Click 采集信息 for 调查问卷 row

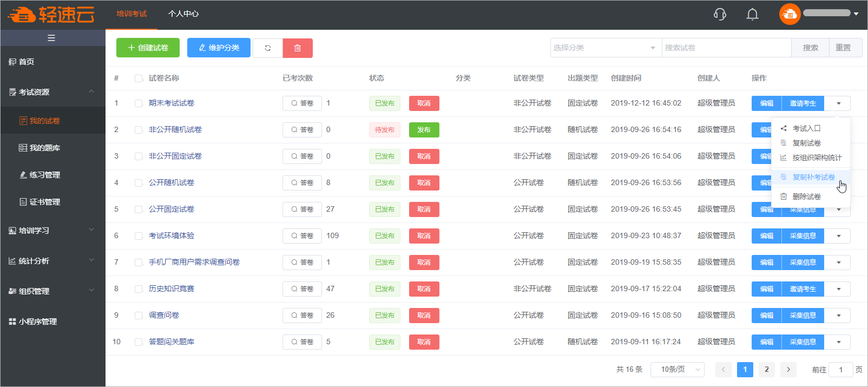coord(803,316)
